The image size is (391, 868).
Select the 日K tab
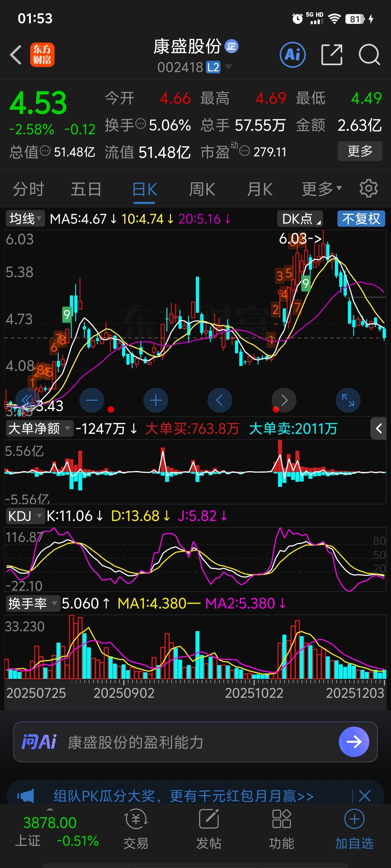[144, 189]
